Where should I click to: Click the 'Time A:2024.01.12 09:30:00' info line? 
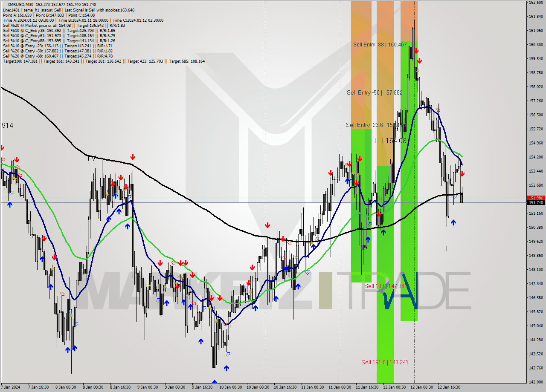pyautogui.click(x=83, y=20)
